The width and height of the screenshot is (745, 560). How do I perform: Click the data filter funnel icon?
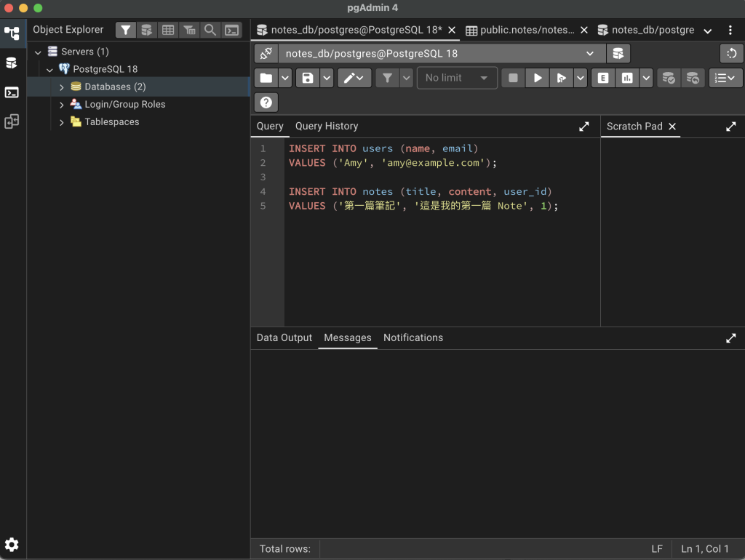pyautogui.click(x=387, y=78)
